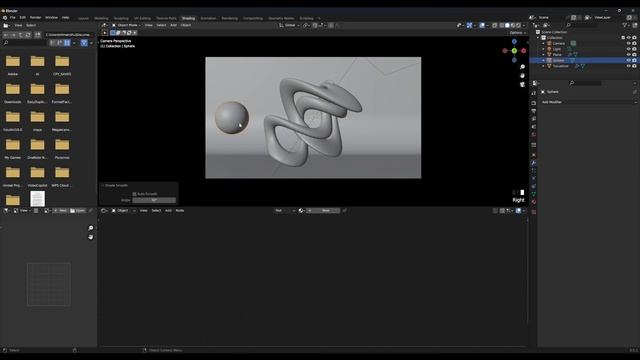
Task: Open the Add Modifier dropdown
Action: pyautogui.click(x=588, y=102)
